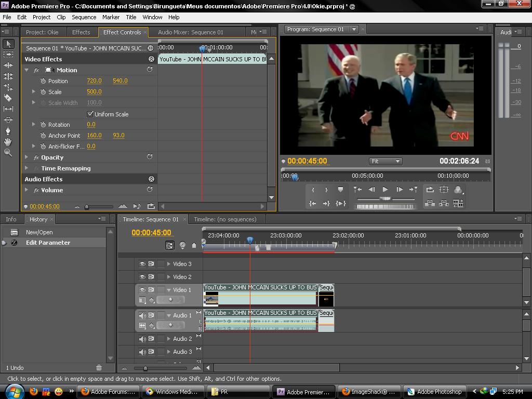Open the Sequence menu
The width and height of the screenshot is (532, 399).
click(84, 17)
